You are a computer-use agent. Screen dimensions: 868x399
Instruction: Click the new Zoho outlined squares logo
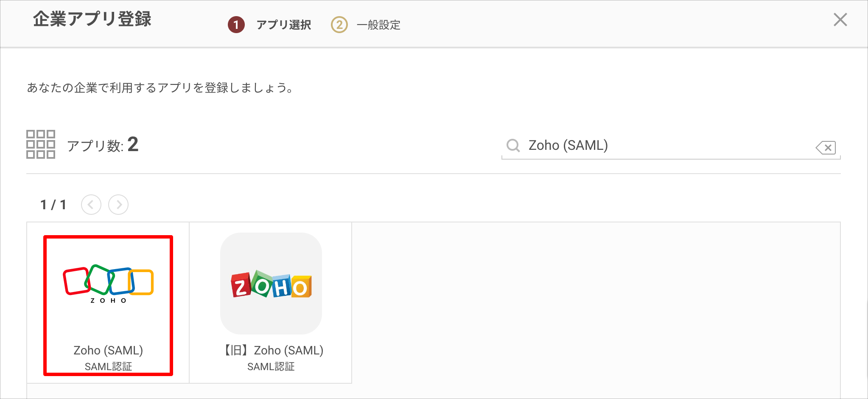point(108,284)
